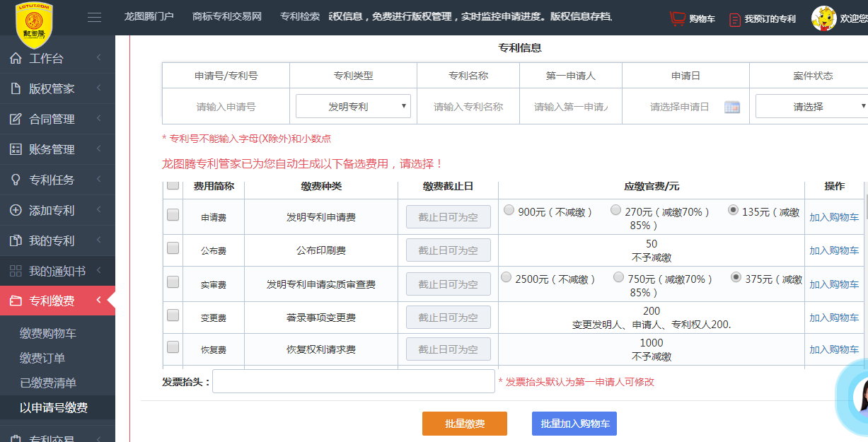Click the 工作台 home icon in sidebar
The image size is (868, 442).
pos(16,59)
